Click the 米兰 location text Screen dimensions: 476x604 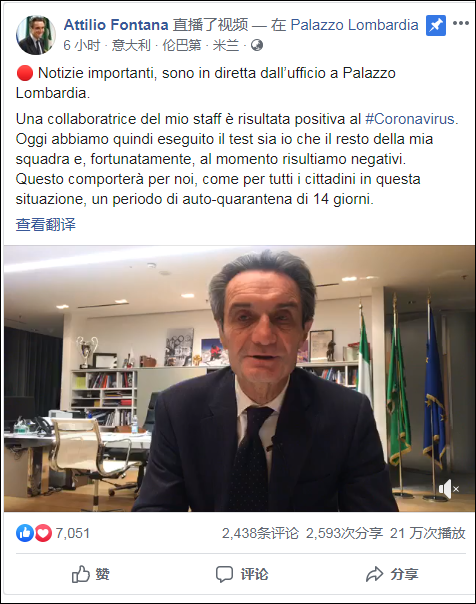point(226,45)
